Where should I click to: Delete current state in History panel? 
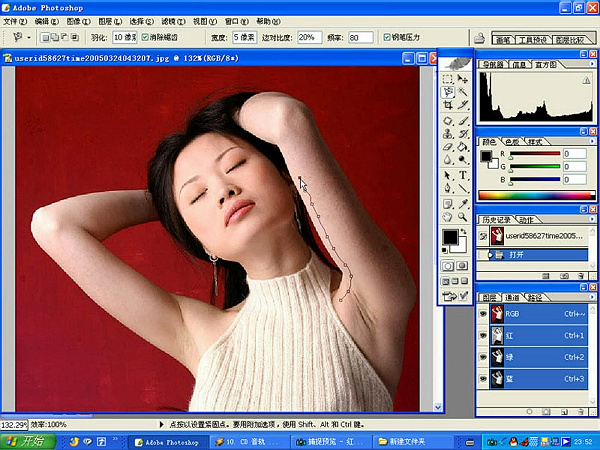[x=581, y=276]
